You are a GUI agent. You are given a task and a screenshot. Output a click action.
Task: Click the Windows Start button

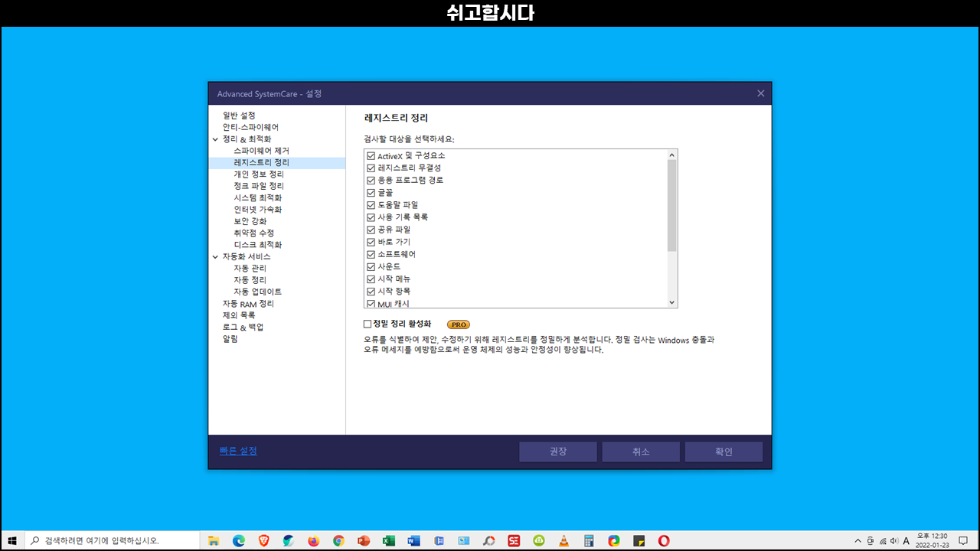[12, 540]
